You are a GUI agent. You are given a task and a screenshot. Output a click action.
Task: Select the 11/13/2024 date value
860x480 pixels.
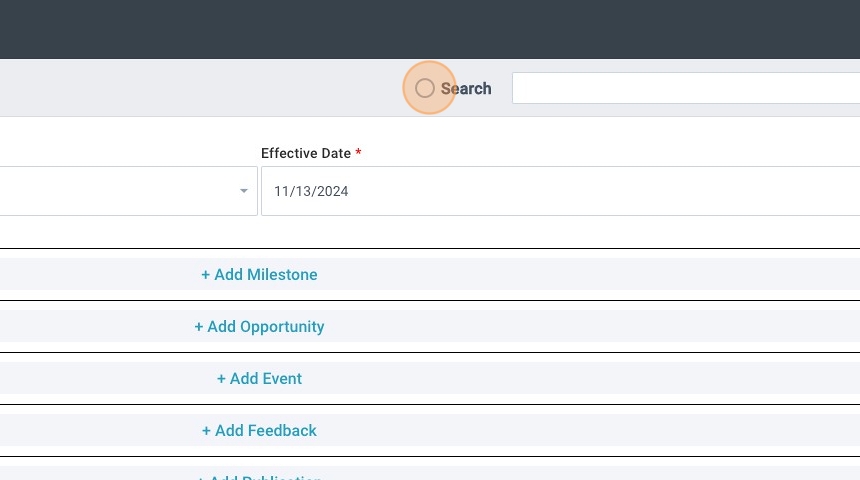pyautogui.click(x=311, y=191)
